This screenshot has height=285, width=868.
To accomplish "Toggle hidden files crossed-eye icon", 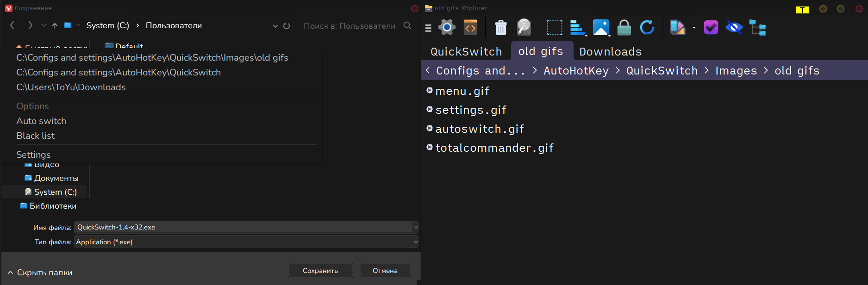I will point(734,28).
